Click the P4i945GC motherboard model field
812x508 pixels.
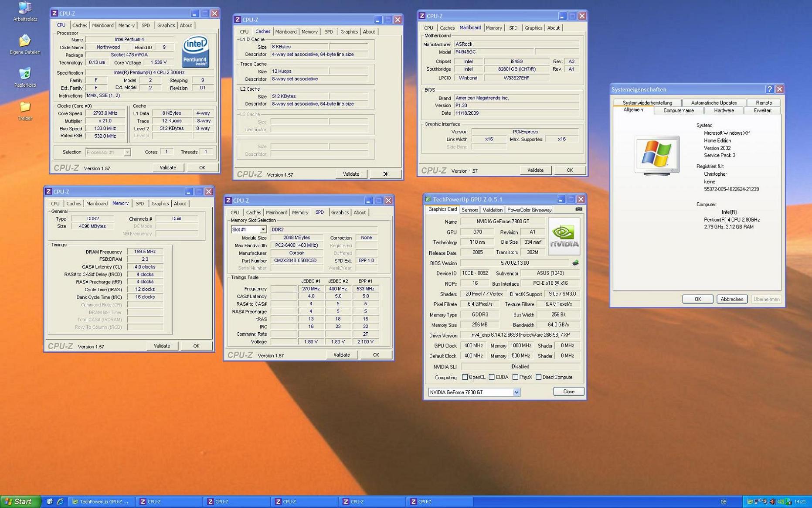(x=494, y=52)
